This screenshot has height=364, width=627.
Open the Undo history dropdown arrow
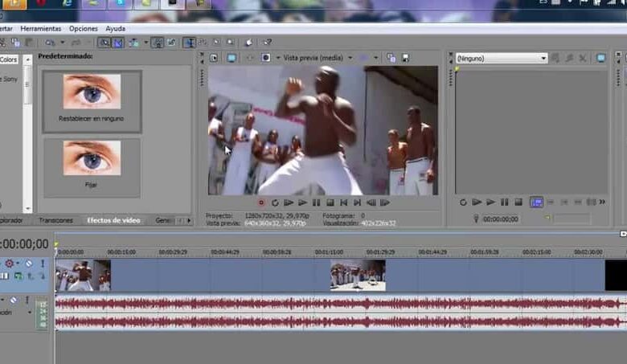click(63, 43)
